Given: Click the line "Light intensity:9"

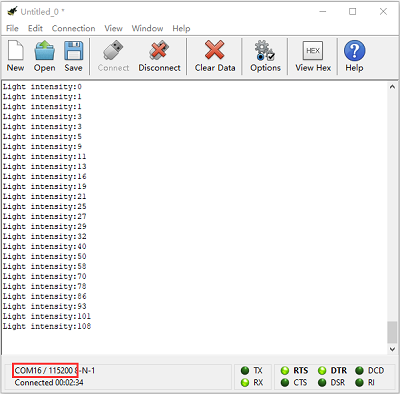Looking at the screenshot, I should (x=42, y=147).
